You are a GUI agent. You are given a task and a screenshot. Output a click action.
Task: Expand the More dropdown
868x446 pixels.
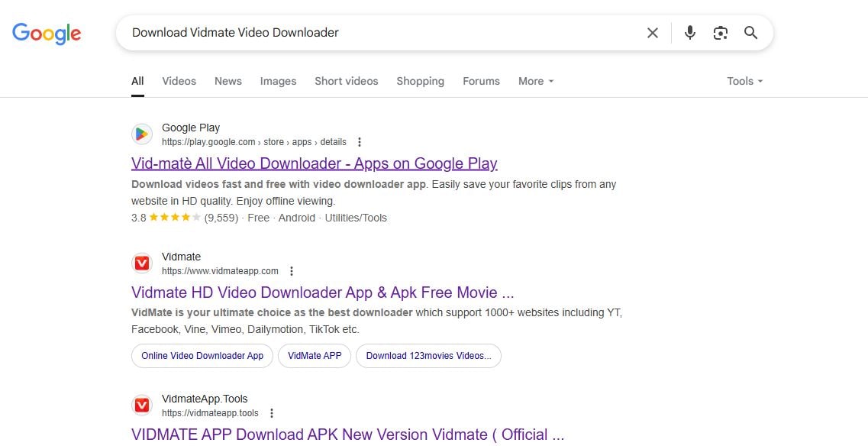536,81
